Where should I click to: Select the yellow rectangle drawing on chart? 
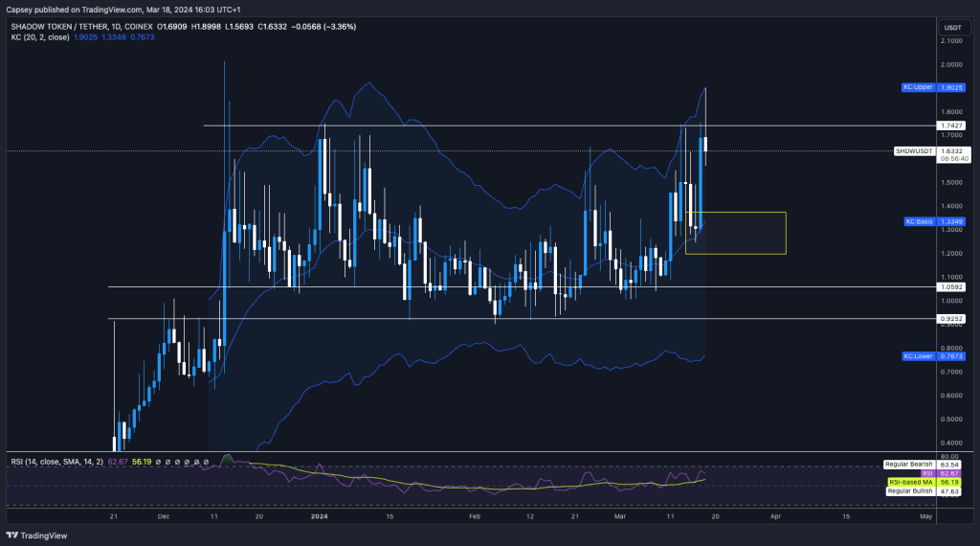[735, 213]
